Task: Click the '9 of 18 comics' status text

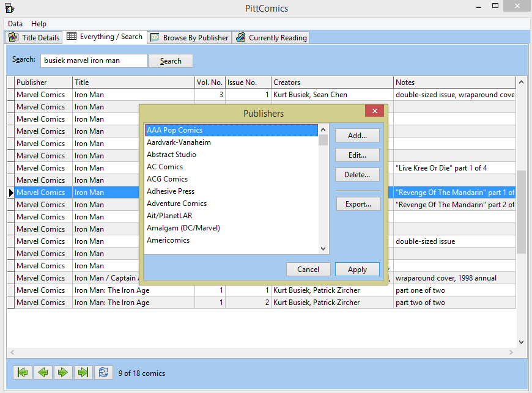Action: point(142,373)
